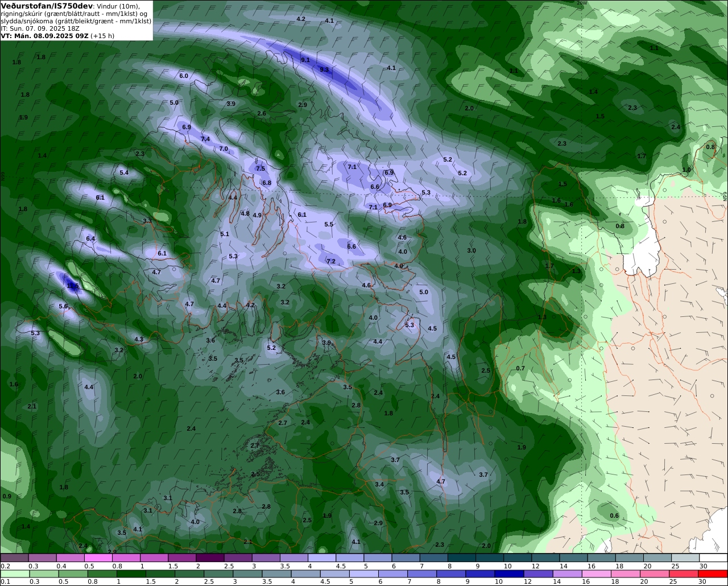Click the 6.8 value on the map
The image size is (728, 586).
click(x=267, y=183)
